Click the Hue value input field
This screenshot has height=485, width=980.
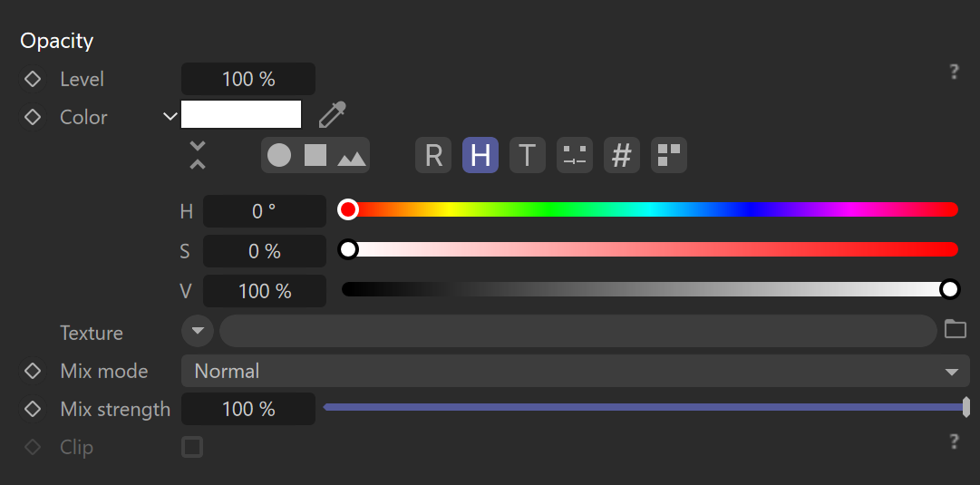click(x=265, y=211)
